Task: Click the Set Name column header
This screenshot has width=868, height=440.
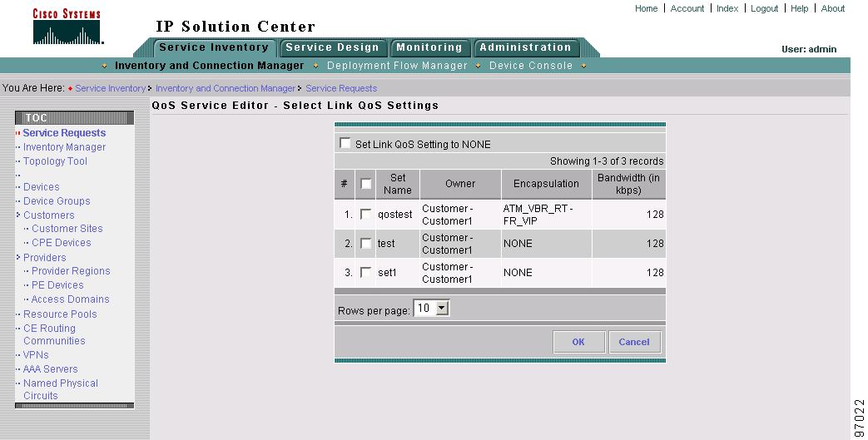Action: (x=398, y=184)
